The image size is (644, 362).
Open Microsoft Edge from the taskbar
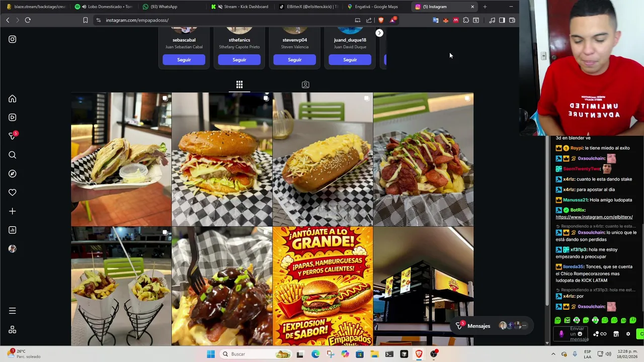315,354
